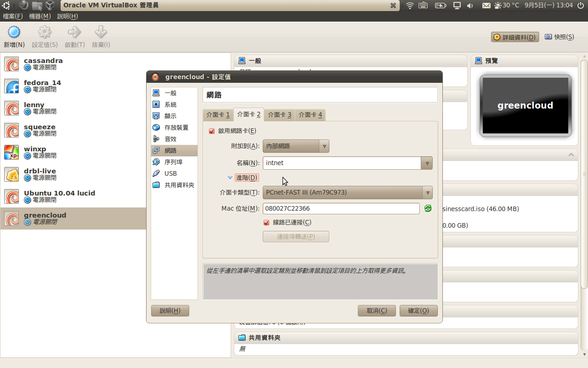Regenerate the MAC address with the refresh icon
This screenshot has height=368, width=588.
[x=428, y=208]
